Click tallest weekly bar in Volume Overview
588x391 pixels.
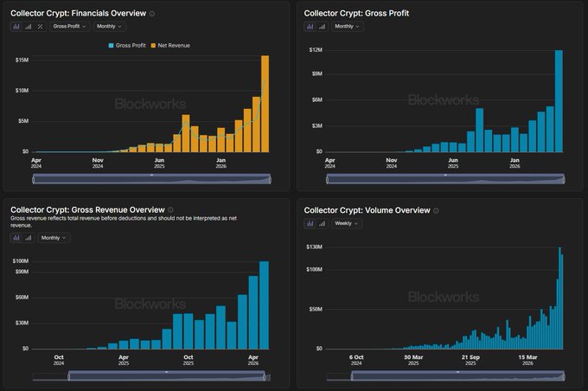tap(559, 298)
